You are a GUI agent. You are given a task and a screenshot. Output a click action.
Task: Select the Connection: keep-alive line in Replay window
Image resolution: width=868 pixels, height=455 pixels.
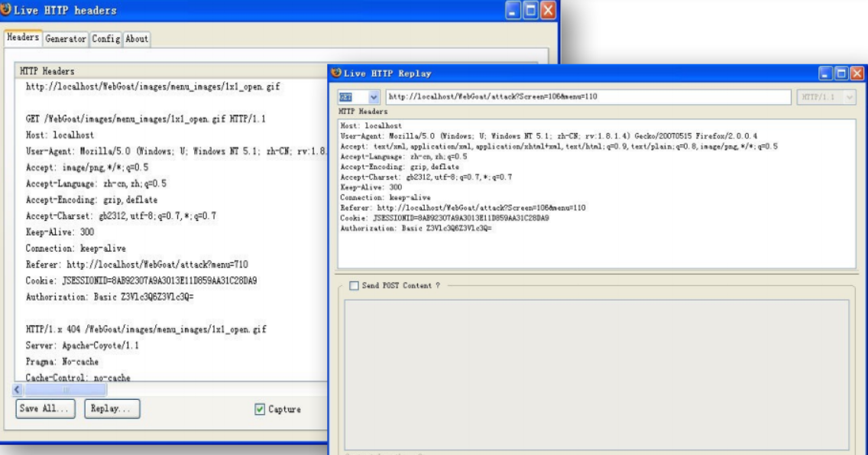coord(385,197)
